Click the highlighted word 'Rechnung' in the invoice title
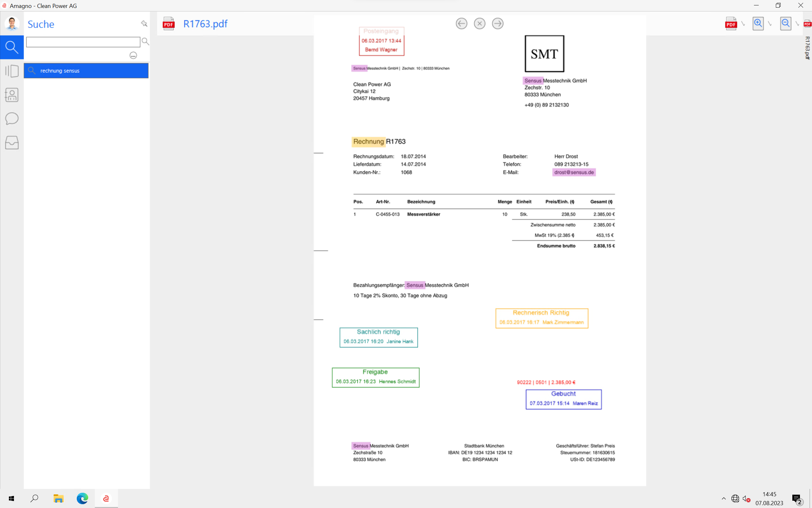 point(369,142)
